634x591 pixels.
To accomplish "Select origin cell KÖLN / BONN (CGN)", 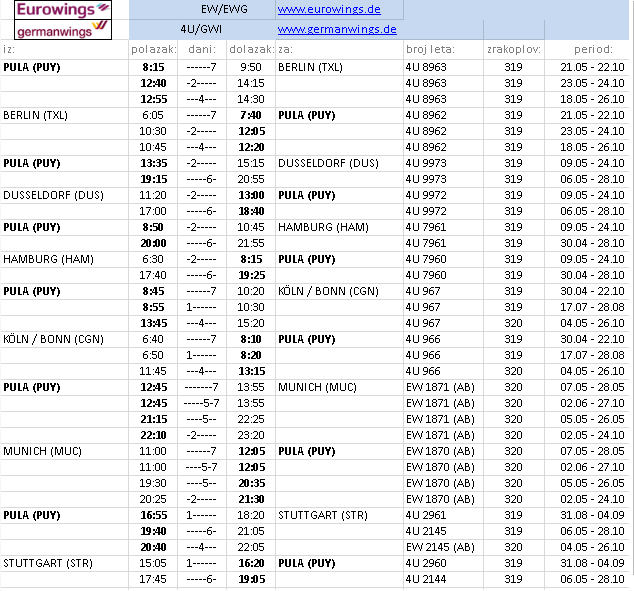I will [53, 339].
